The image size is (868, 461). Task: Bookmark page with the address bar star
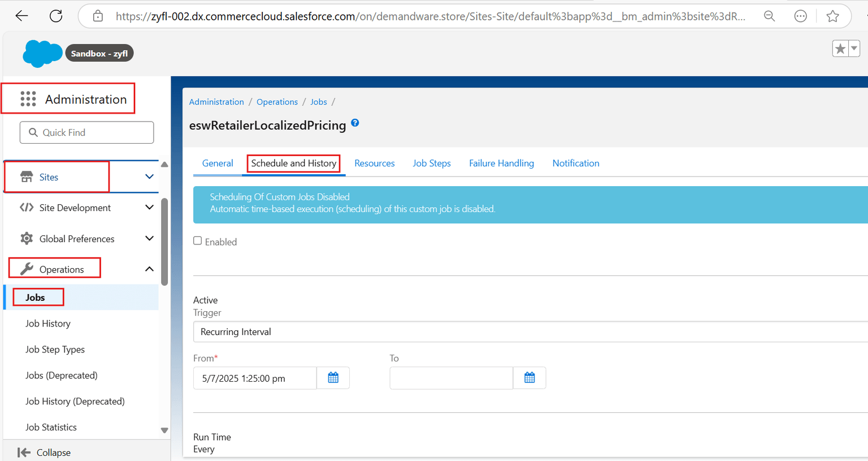pos(832,16)
